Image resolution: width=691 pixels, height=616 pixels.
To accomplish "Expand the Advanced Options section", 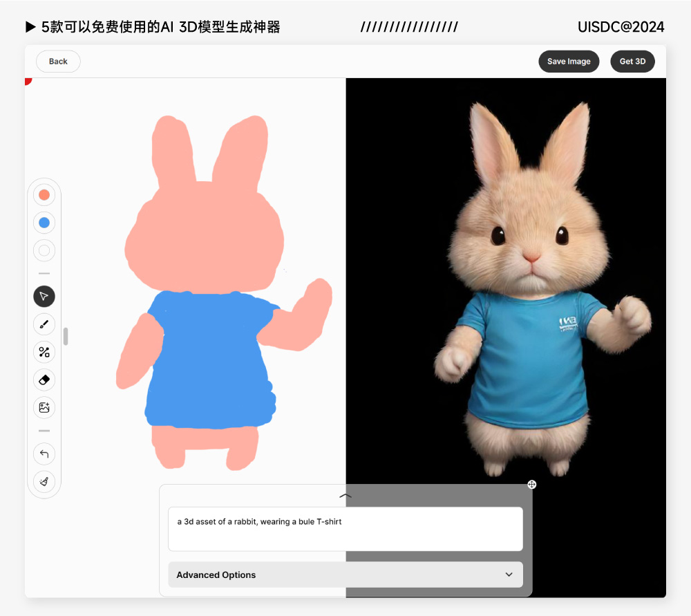I will click(345, 575).
